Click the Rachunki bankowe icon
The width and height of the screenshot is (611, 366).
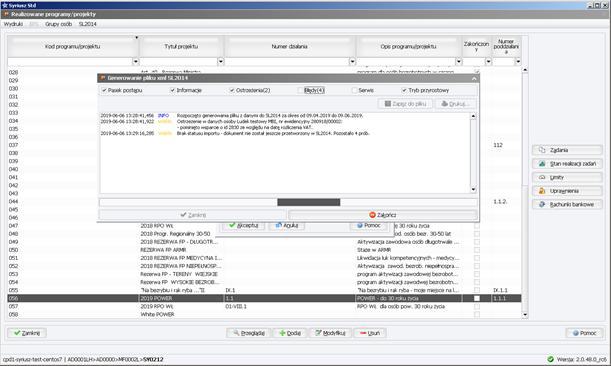pyautogui.click(x=542, y=204)
